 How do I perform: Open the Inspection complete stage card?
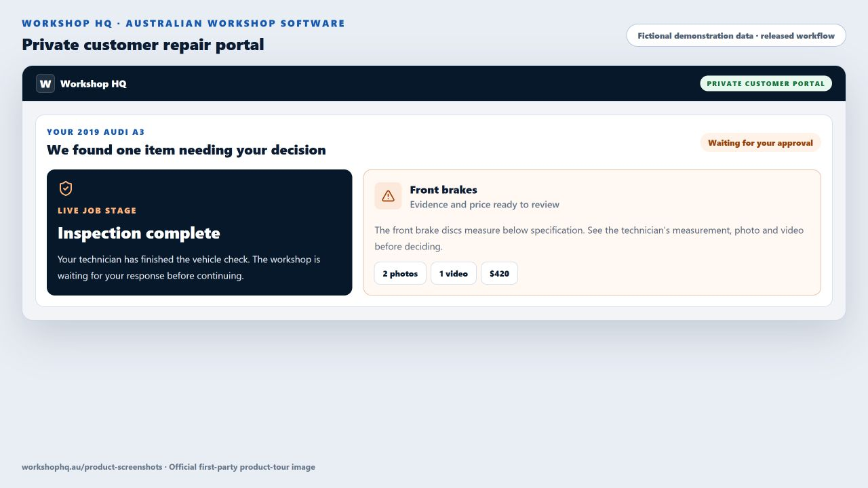199,232
